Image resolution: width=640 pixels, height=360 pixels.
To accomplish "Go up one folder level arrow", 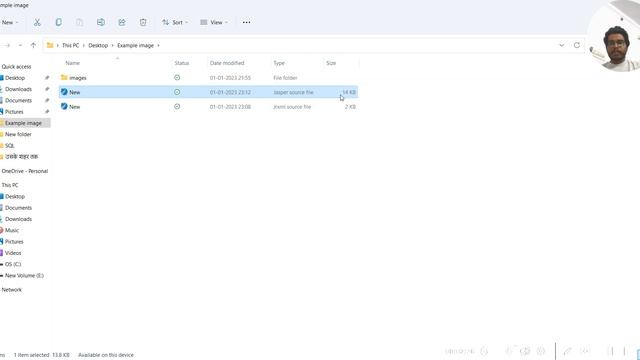I will pos(33,45).
